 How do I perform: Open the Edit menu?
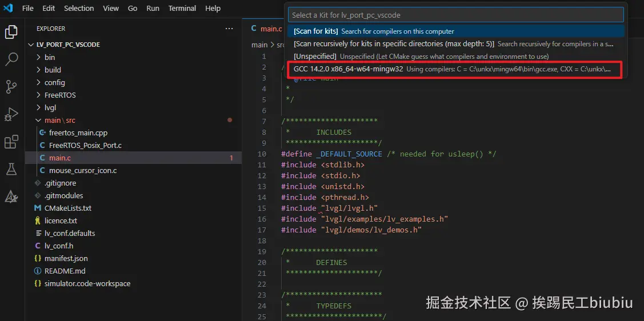49,8
